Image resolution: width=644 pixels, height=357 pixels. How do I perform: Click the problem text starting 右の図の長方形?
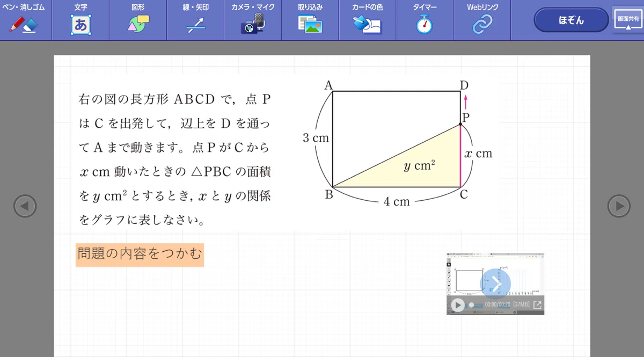click(x=174, y=159)
